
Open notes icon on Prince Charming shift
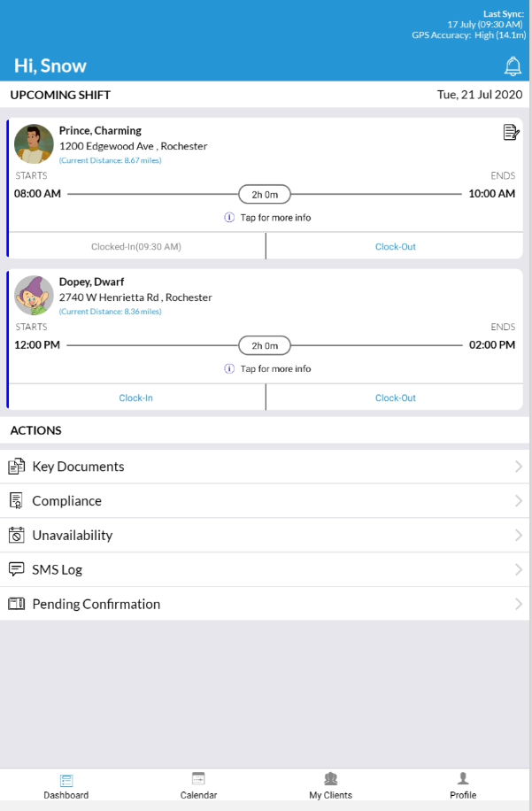[511, 133]
